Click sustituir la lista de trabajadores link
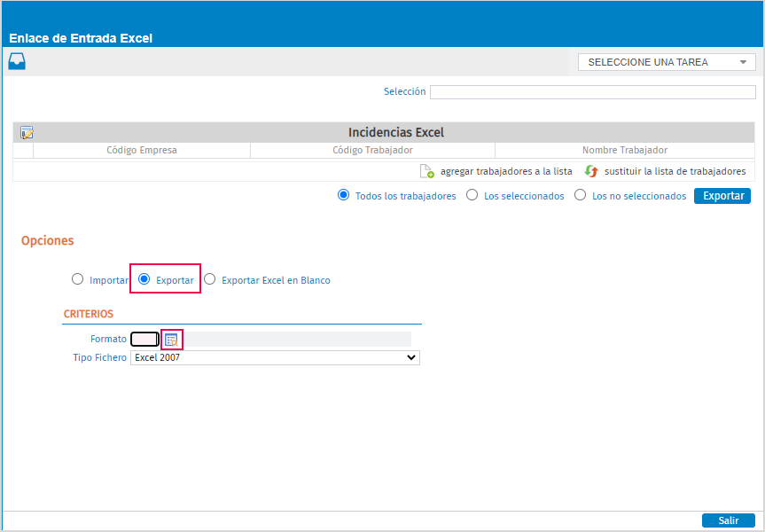 click(675, 171)
